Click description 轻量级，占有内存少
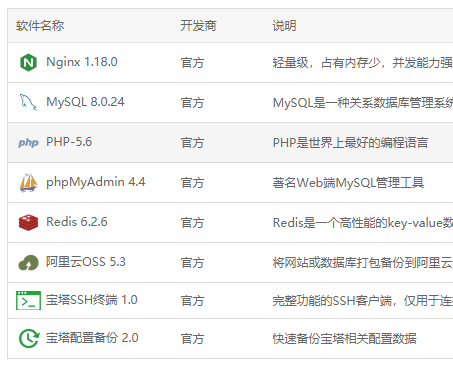The width and height of the screenshot is (453, 380). (x=326, y=63)
